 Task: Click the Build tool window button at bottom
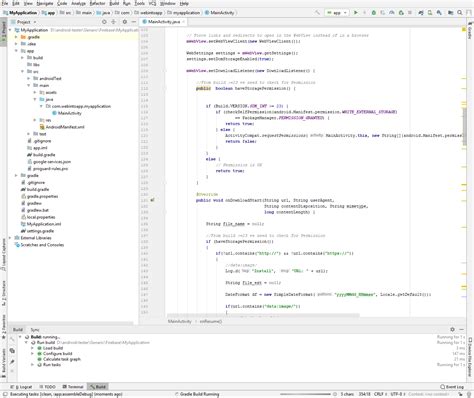point(98,387)
